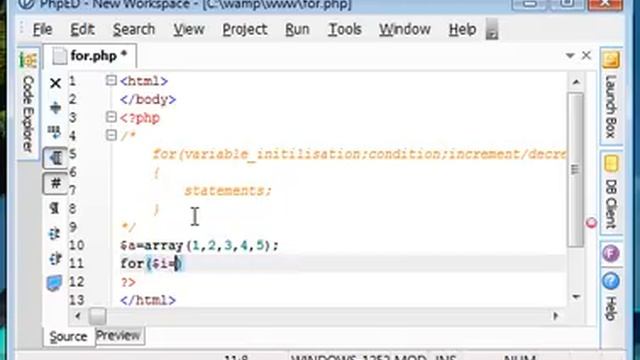Viewport: 640px width, 360px height.
Task: Open the Launch Box side panel
Action: 611,96
